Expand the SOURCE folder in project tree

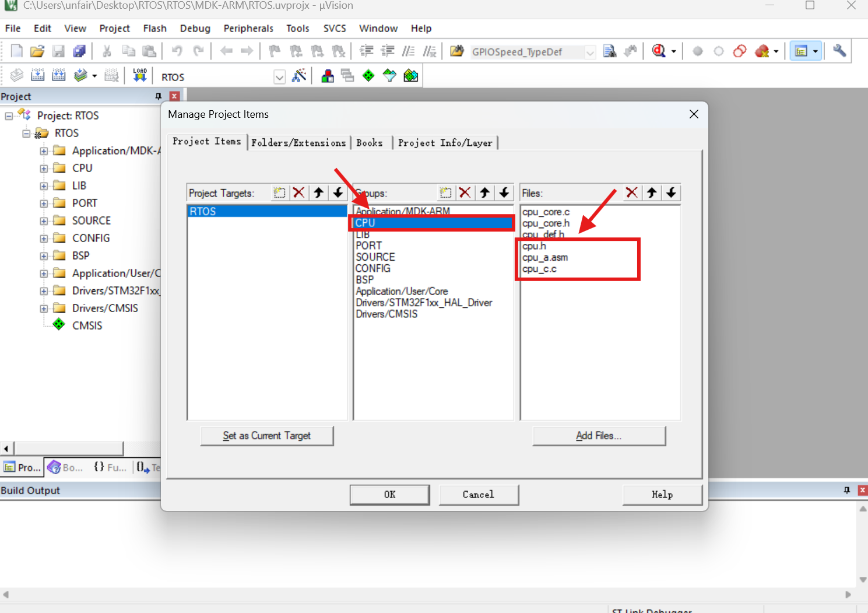44,220
